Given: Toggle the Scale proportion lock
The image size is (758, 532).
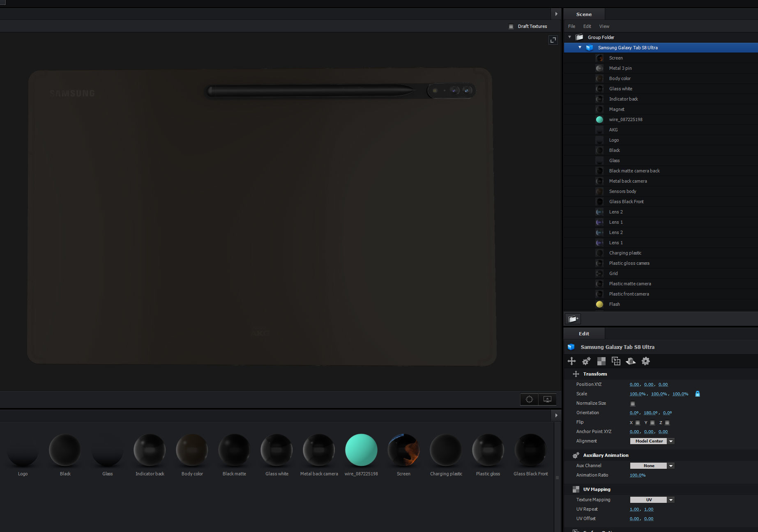Looking at the screenshot, I should (697, 394).
